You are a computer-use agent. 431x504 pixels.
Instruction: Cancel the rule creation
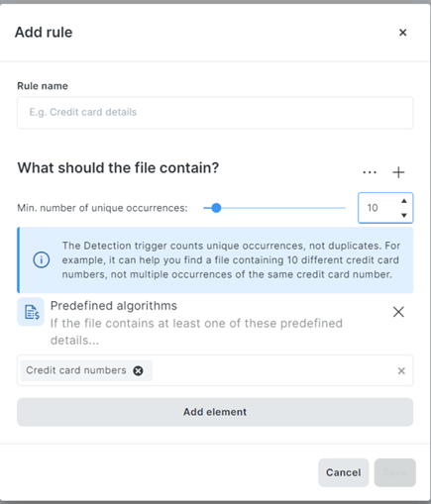[x=343, y=472]
